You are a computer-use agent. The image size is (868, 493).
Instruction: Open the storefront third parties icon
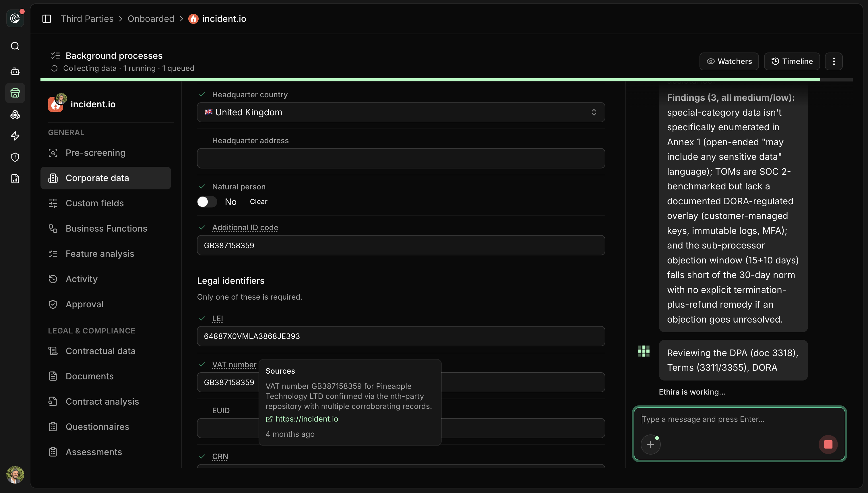pyautogui.click(x=15, y=93)
